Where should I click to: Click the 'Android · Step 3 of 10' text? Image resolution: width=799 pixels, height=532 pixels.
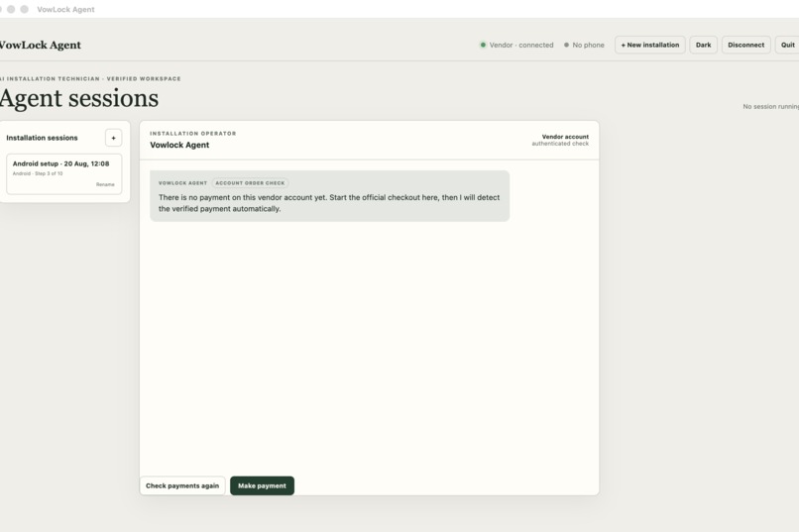coord(38,173)
